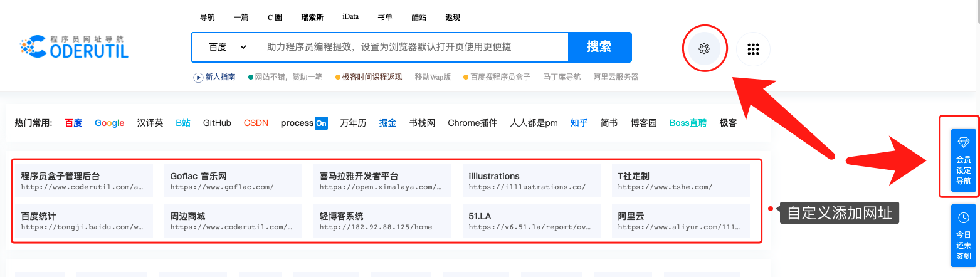The height and width of the screenshot is (277, 980).
Task: Open the Google hot link
Action: point(110,123)
